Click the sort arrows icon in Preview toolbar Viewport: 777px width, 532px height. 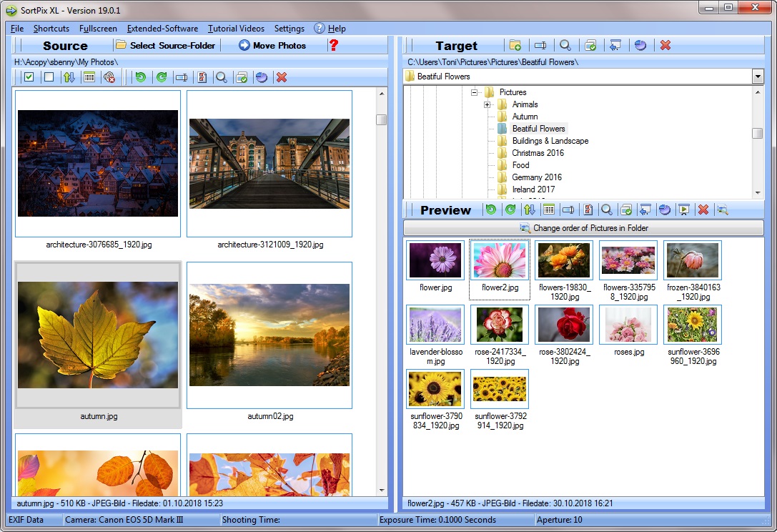529,210
